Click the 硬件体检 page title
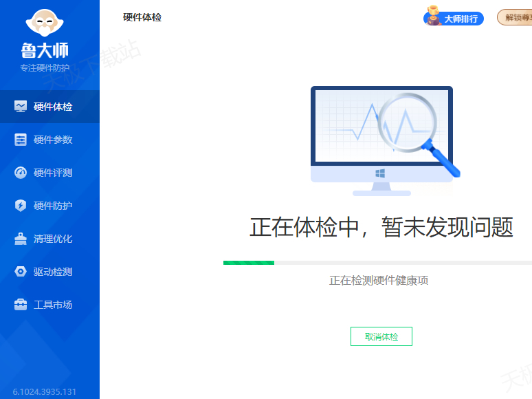Screen dimensions: 532x399 142,17
